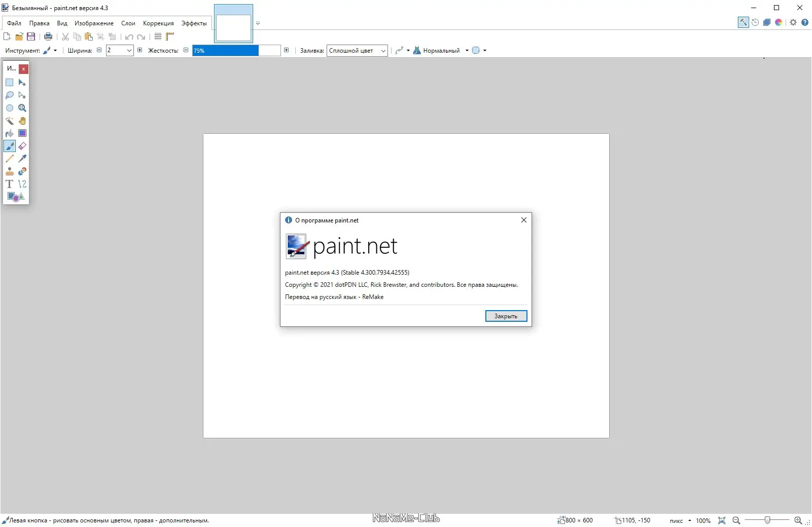This screenshot has height=527, width=812.
Task: Open the Fill style dropdown
Action: pyautogui.click(x=357, y=51)
